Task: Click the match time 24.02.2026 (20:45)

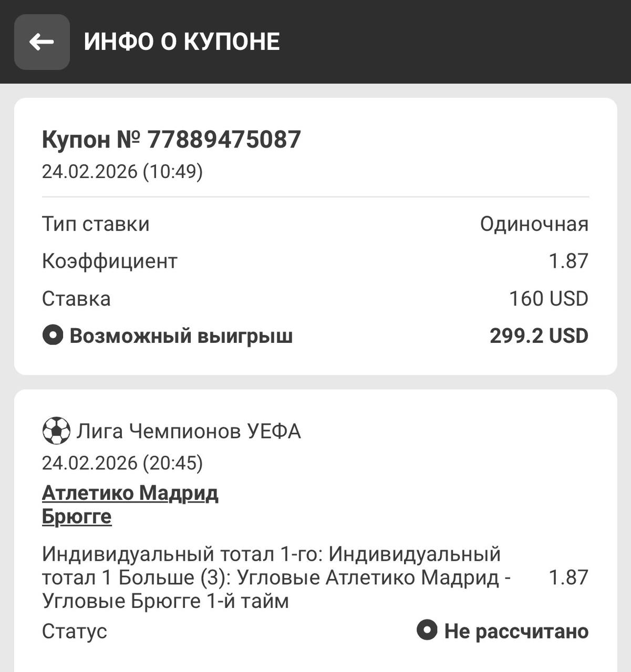Action: point(122,463)
